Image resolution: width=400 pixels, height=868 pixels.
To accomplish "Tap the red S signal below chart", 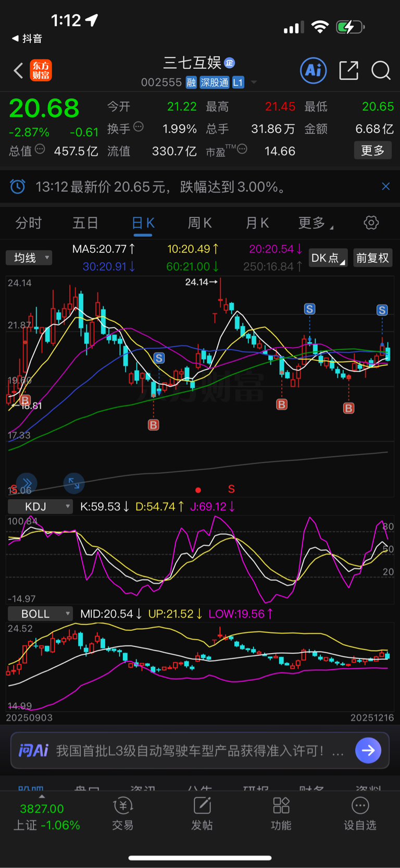I will click(x=231, y=489).
